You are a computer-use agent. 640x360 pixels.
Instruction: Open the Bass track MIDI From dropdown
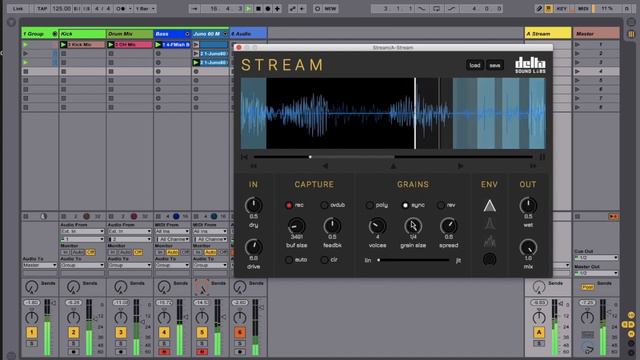[172, 231]
